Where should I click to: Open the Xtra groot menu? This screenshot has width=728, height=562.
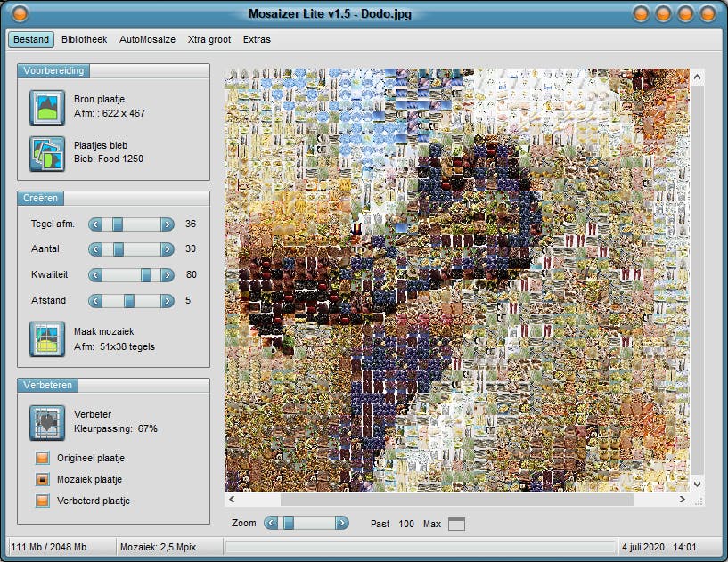[209, 39]
